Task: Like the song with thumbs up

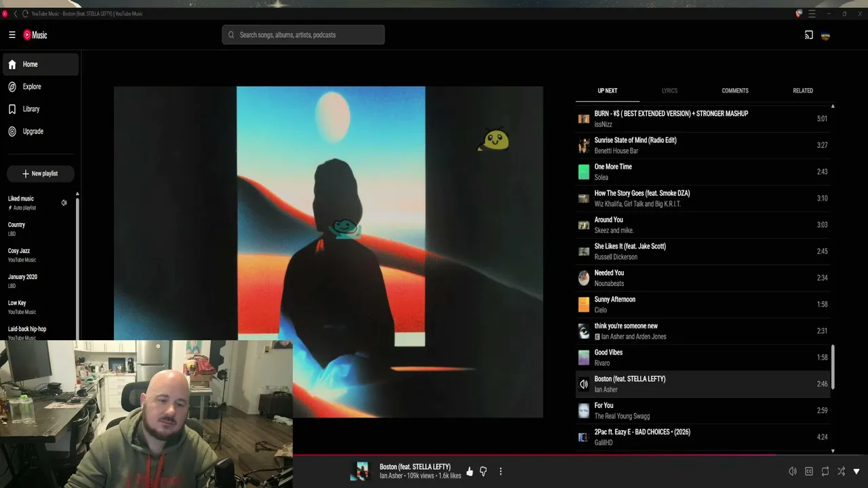Action: click(x=469, y=471)
